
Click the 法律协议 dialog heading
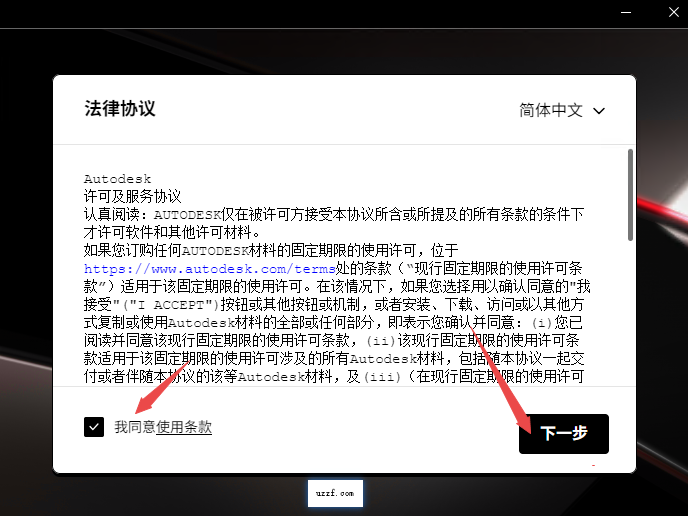click(120, 109)
